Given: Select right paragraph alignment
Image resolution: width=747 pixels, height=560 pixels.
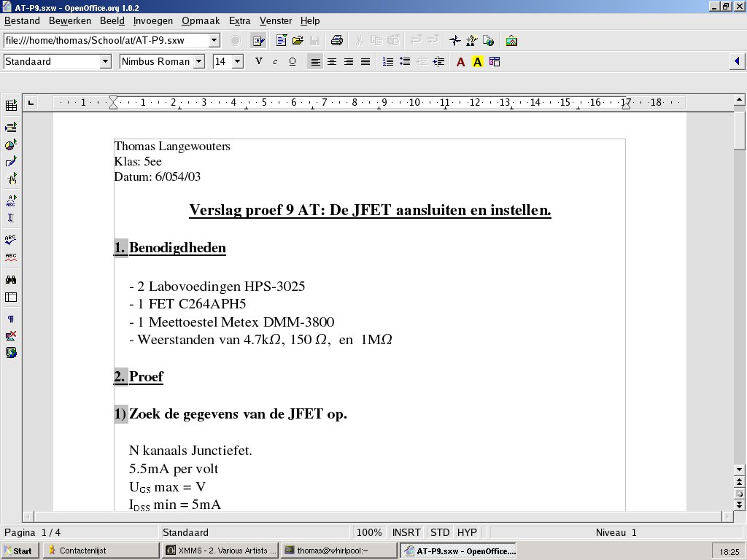Looking at the screenshot, I should pos(349,62).
